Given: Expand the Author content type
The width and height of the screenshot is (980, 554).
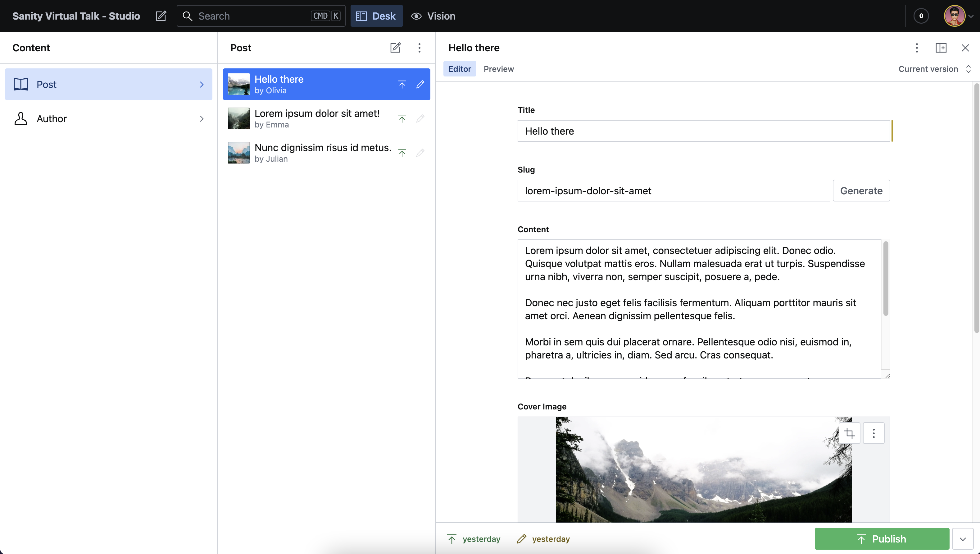Looking at the screenshot, I should pos(108,119).
